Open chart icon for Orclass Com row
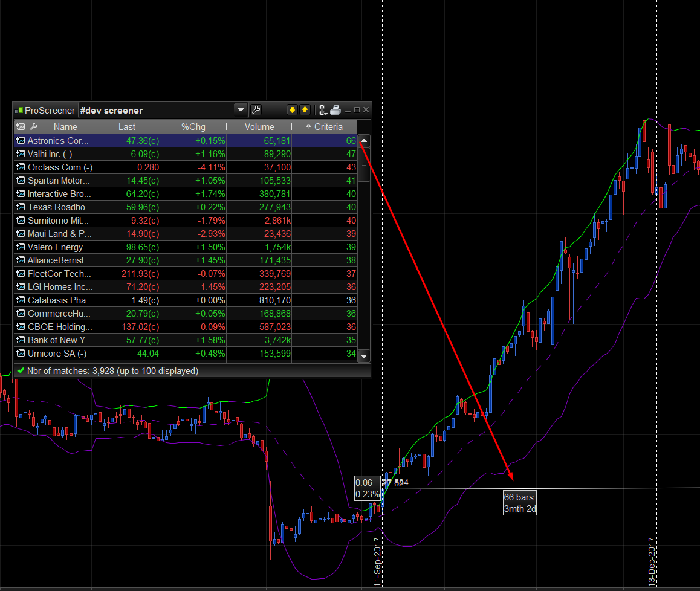The height and width of the screenshot is (591, 700). 21,167
